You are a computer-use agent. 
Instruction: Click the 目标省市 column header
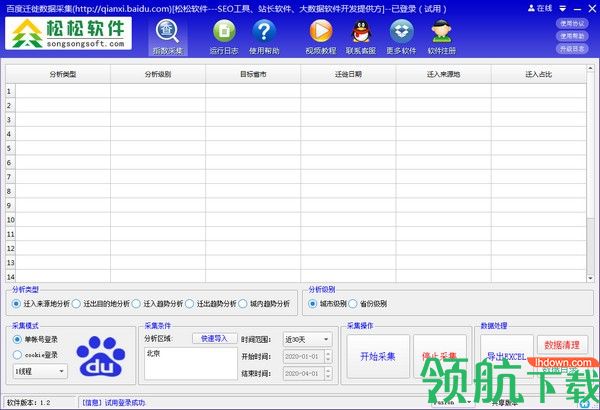pos(253,74)
